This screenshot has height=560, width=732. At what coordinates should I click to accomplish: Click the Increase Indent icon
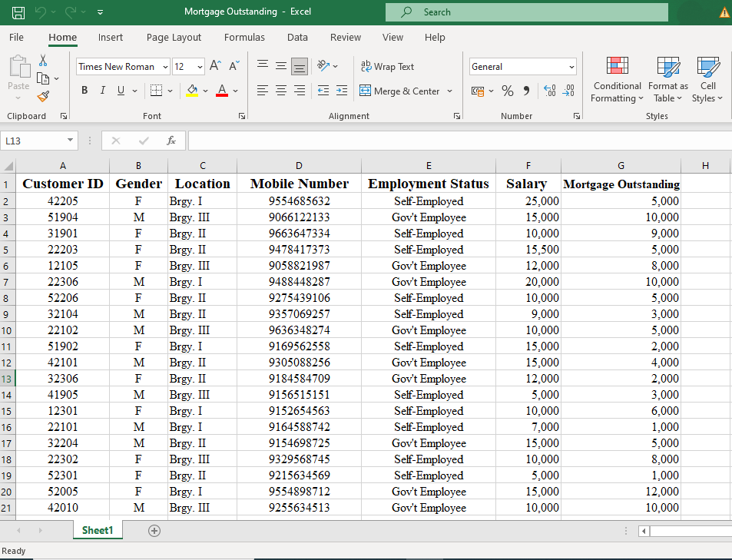342,91
